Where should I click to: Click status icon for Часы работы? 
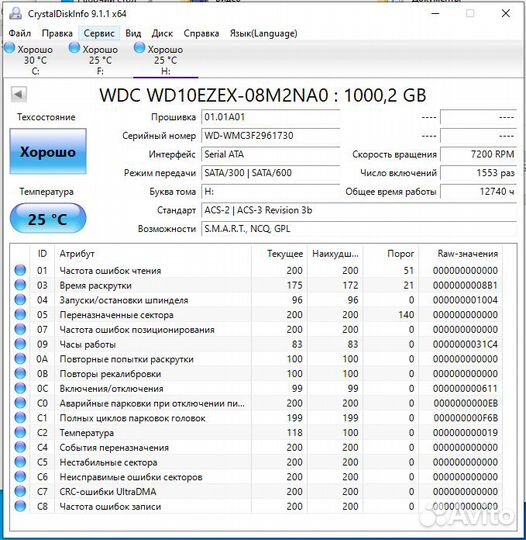(x=20, y=344)
